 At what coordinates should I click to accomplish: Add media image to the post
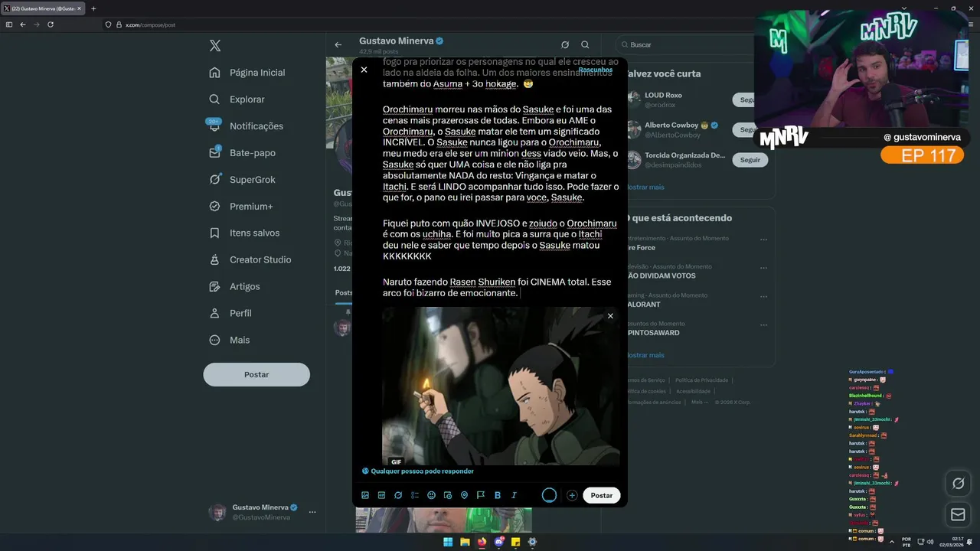(x=365, y=495)
